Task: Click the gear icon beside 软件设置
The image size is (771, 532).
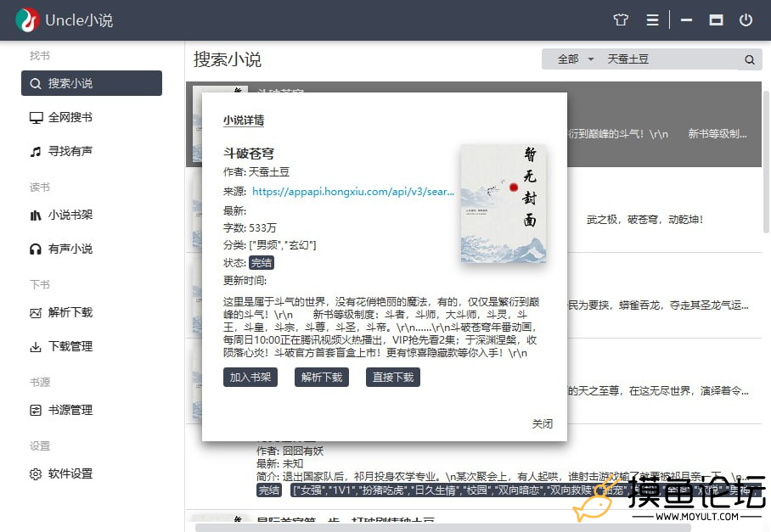Action: pyautogui.click(x=36, y=474)
